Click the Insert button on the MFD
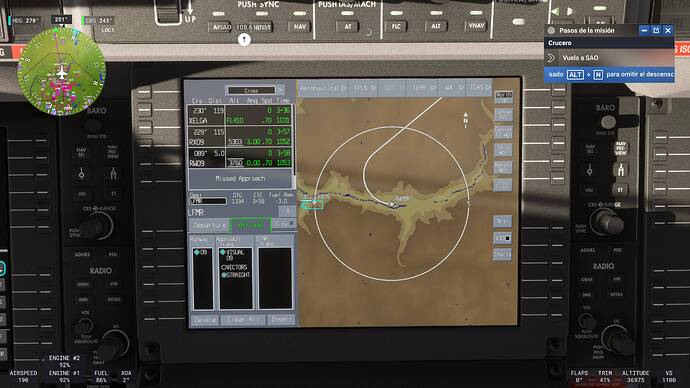 pos(281,319)
